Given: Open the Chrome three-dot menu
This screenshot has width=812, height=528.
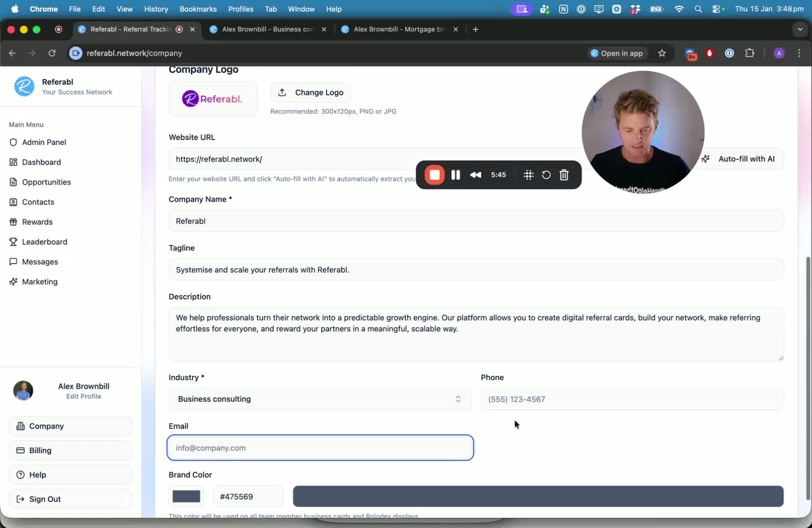Looking at the screenshot, I should click(799, 53).
